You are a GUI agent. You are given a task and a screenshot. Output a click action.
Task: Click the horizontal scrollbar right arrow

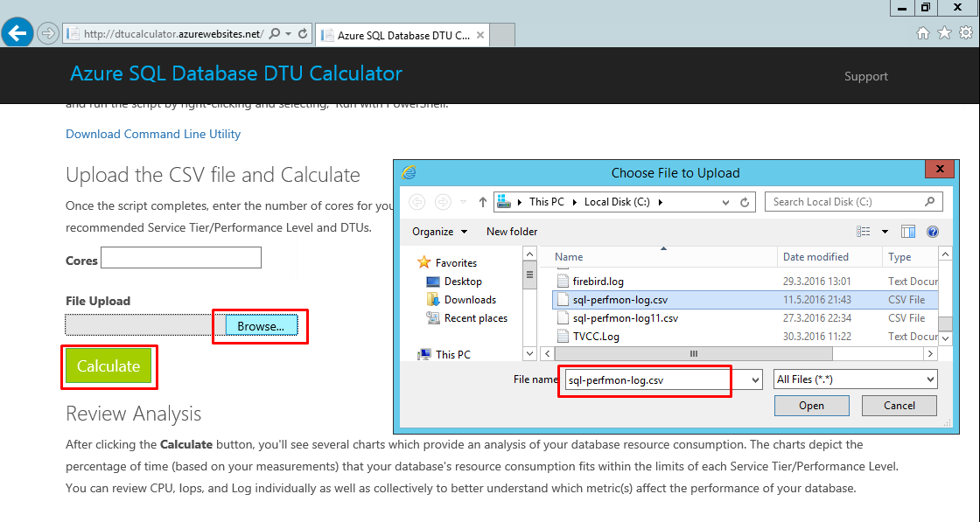pos(931,354)
